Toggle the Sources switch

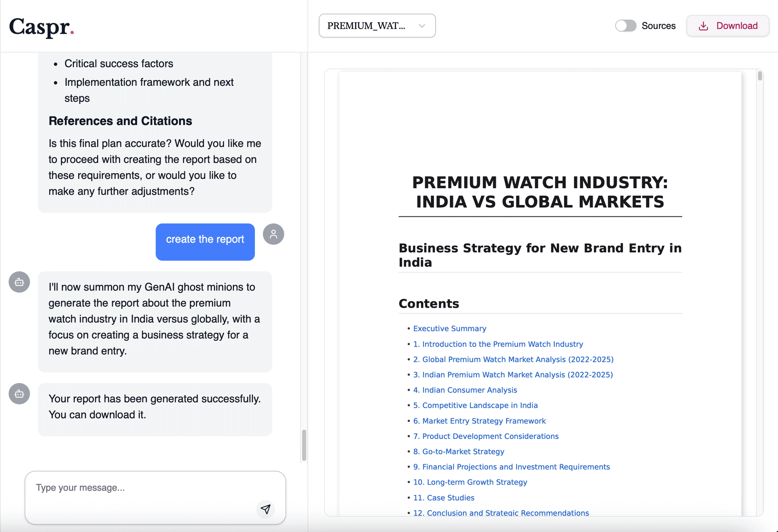[626, 26]
